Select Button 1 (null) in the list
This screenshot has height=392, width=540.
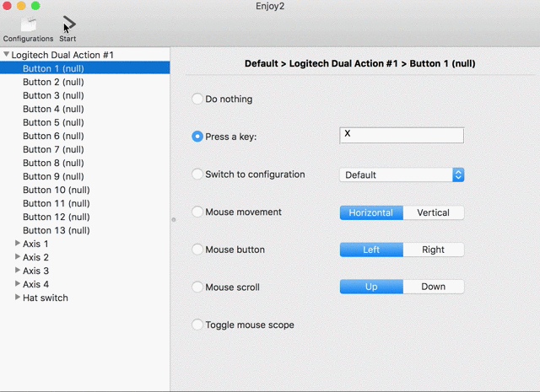pyautogui.click(x=84, y=68)
